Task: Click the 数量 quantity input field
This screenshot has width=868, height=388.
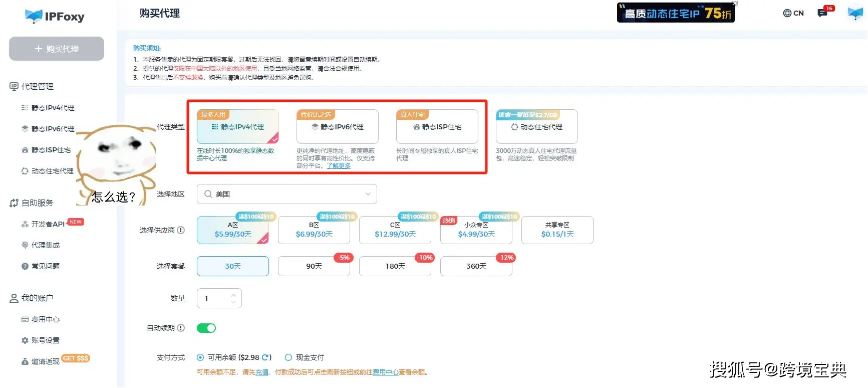Action: coord(219,298)
